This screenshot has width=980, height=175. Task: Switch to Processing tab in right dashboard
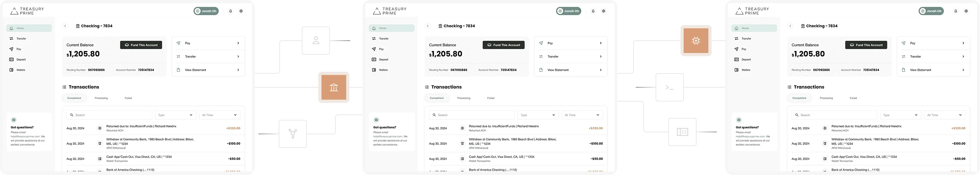(826, 98)
